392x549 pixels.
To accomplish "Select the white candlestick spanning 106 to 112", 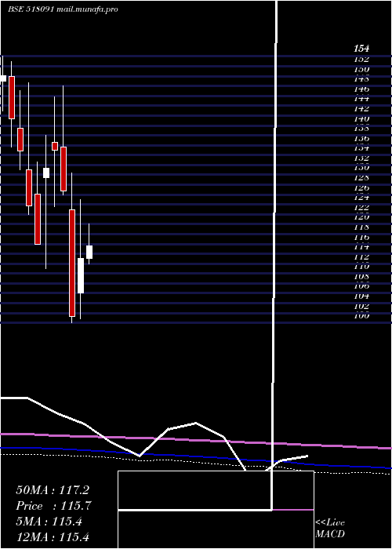I will (81, 275).
